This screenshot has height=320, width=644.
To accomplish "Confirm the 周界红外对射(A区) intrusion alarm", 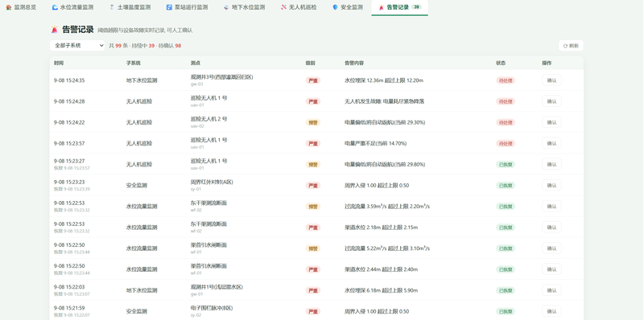I will point(551,186).
